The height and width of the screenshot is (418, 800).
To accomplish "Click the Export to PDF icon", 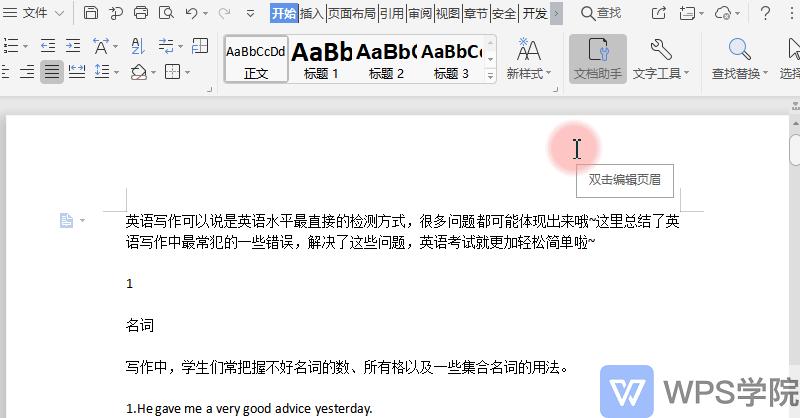I will coord(116,13).
